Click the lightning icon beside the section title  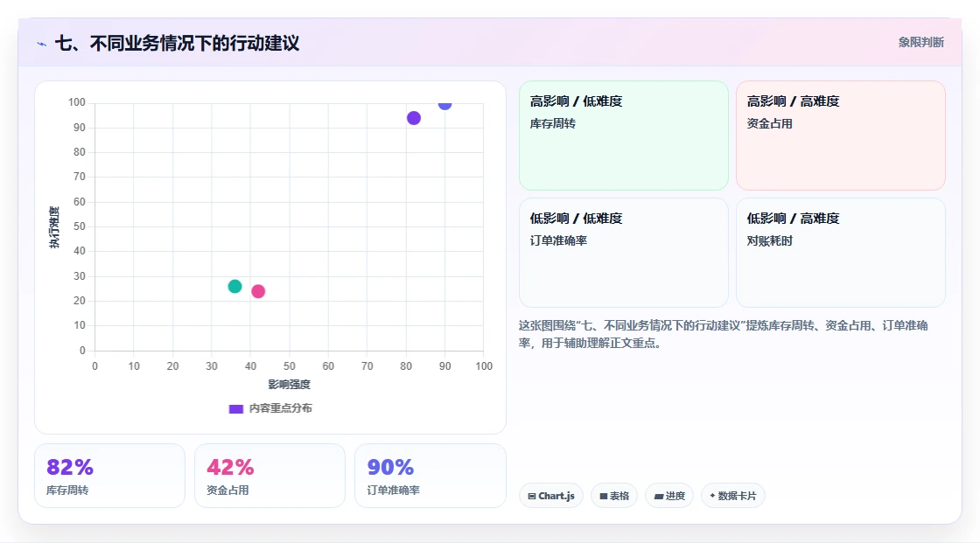(x=41, y=44)
